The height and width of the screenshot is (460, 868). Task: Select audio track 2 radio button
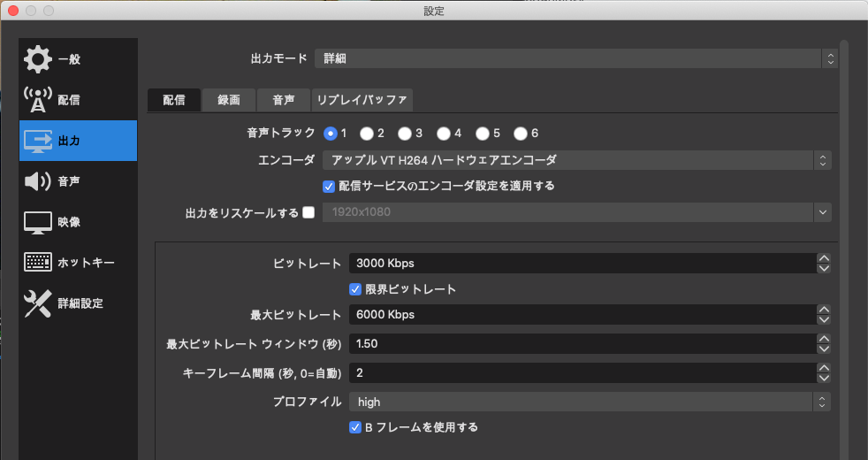[x=367, y=134]
